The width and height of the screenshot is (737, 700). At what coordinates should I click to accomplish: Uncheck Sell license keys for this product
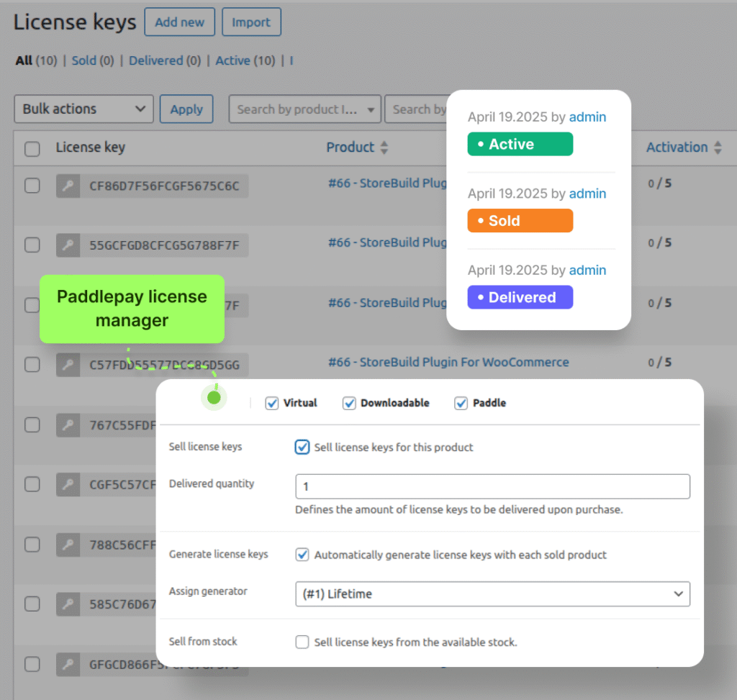coord(302,447)
